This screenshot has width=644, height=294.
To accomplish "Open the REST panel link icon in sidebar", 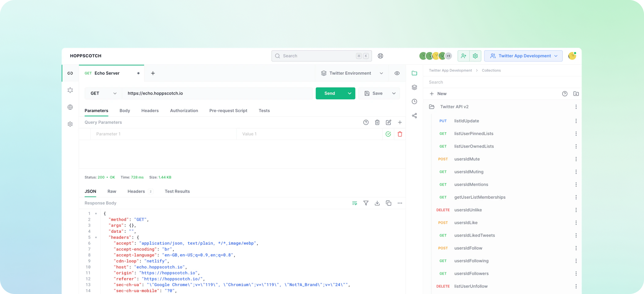I will pos(70,73).
